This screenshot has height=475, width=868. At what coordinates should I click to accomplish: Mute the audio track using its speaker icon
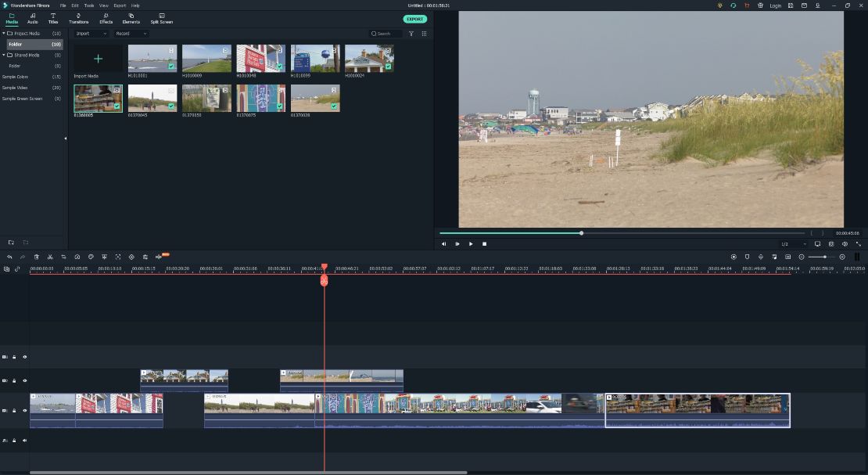24,441
